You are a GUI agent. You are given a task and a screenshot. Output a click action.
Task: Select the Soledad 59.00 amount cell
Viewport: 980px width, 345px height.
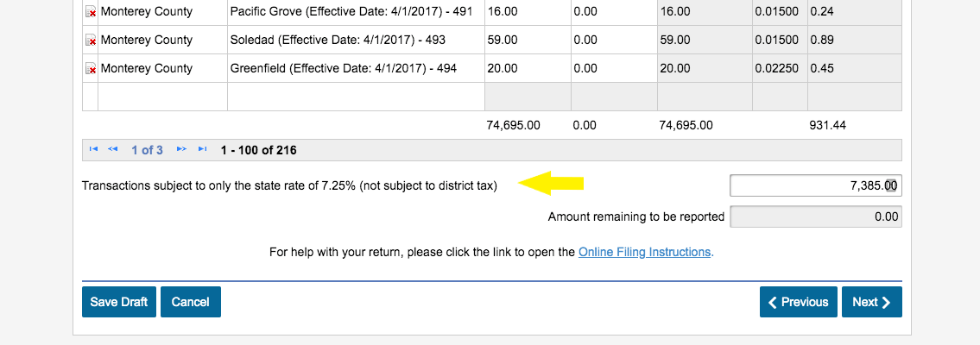coord(527,40)
